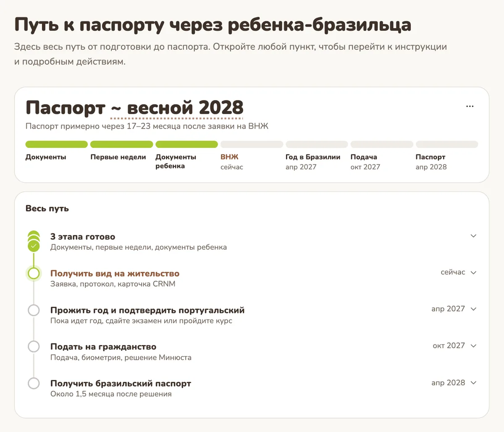504x432 pixels.
Task: Click 'Пока идет год, сдайте экзамен' subtitle
Action: [141, 321]
